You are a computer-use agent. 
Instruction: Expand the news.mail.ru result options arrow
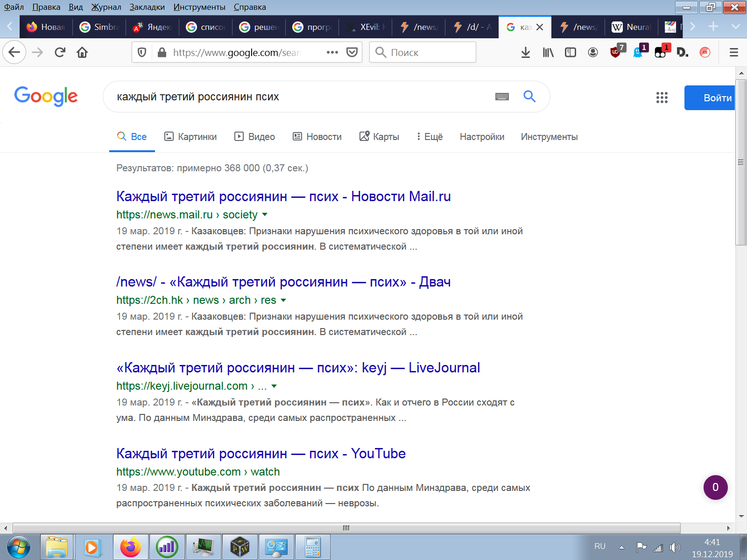coord(265,215)
